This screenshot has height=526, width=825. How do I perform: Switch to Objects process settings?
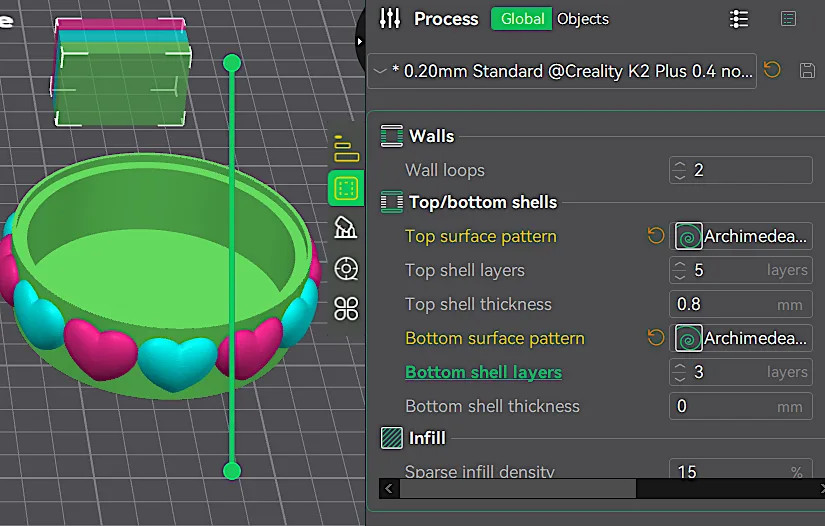583,19
